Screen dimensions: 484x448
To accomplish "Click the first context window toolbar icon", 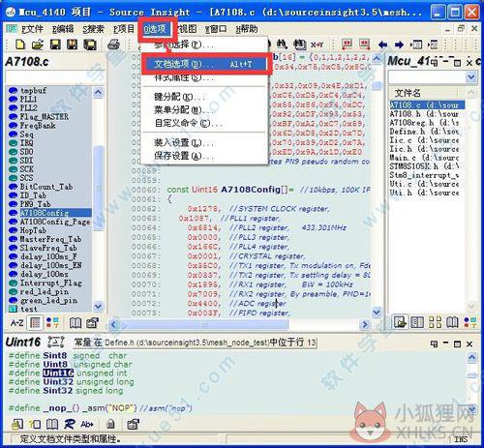I will tap(17, 424).
